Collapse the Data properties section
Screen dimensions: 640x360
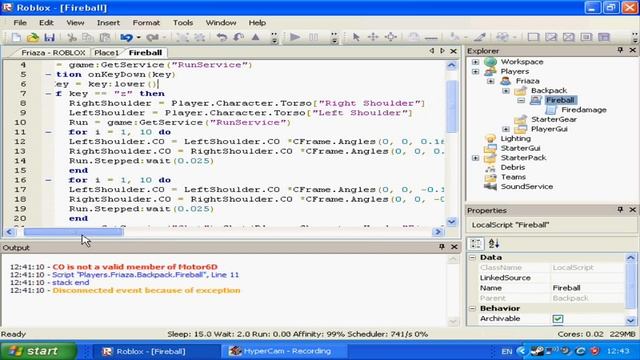pyautogui.click(x=473, y=258)
